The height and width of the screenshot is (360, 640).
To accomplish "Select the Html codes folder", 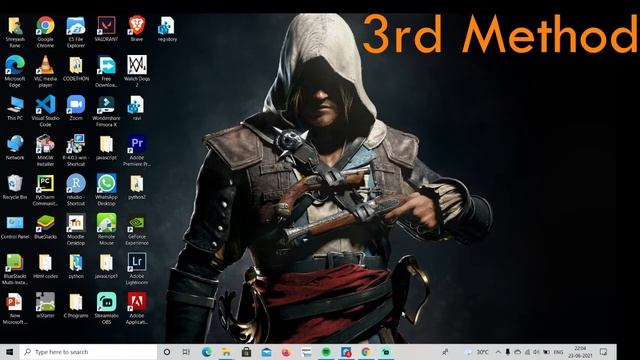I will click(x=45, y=267).
